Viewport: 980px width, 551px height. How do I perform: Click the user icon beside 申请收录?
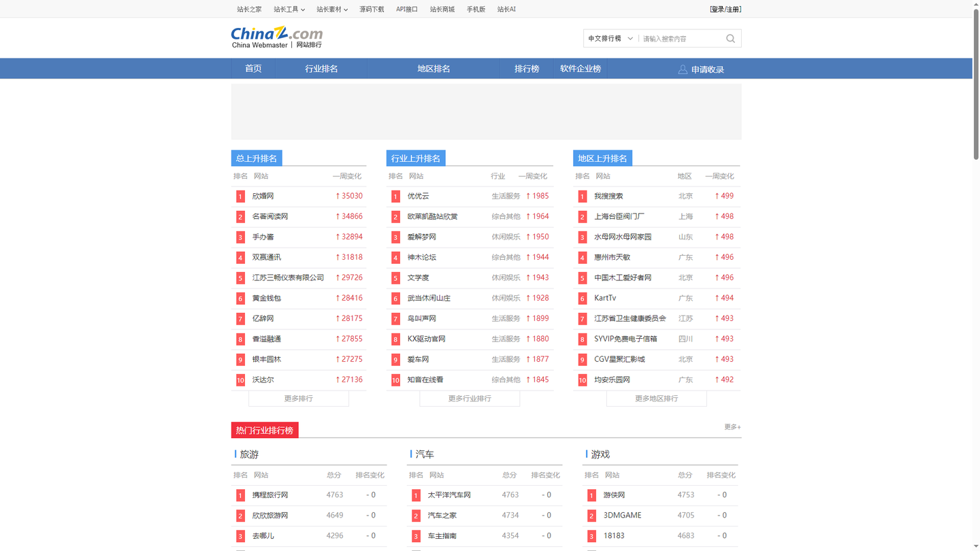(683, 69)
